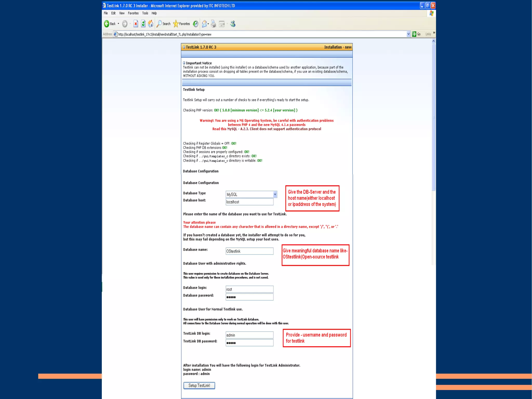Open the Help menu
Screen dimensions: 532x399
154,13
